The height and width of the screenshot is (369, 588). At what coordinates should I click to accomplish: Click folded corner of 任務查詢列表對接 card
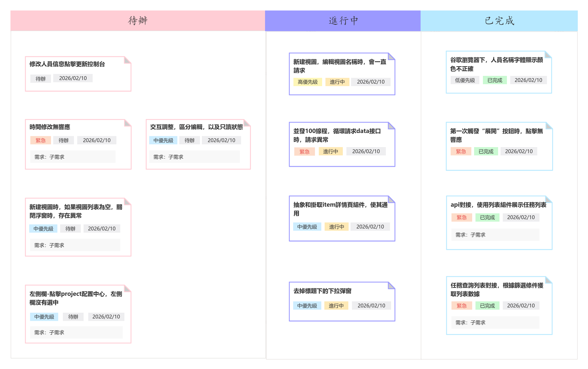pyautogui.click(x=549, y=280)
